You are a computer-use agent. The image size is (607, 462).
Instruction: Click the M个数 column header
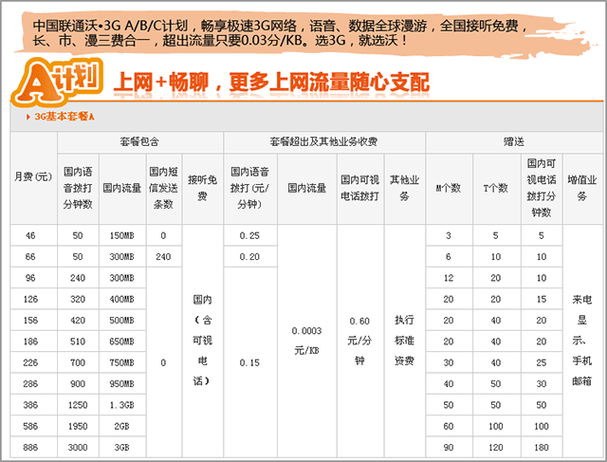pos(448,189)
